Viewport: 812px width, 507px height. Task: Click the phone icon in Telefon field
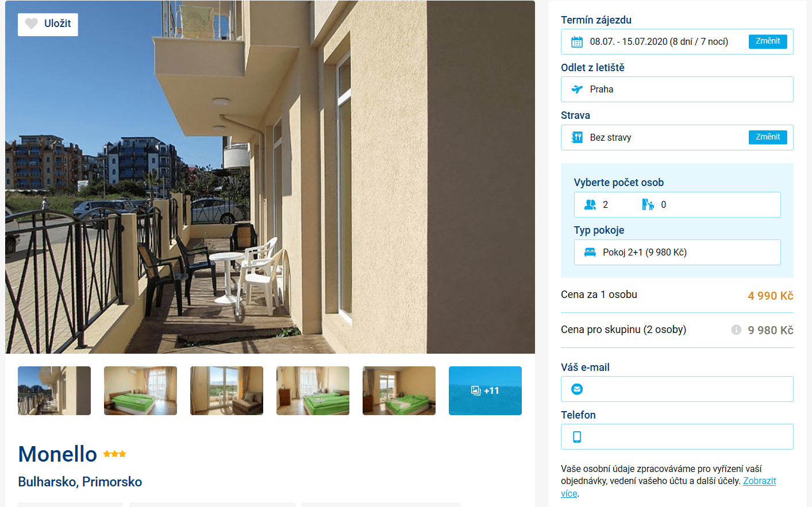(x=577, y=437)
